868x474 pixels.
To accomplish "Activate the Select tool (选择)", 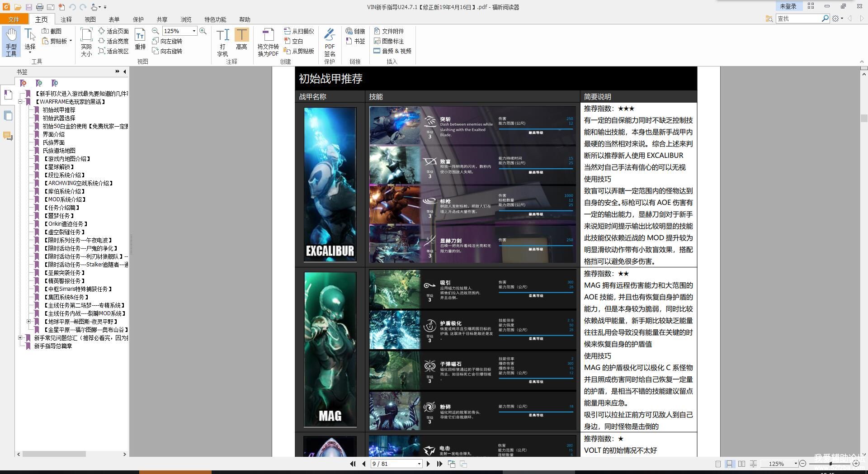I will (x=30, y=41).
